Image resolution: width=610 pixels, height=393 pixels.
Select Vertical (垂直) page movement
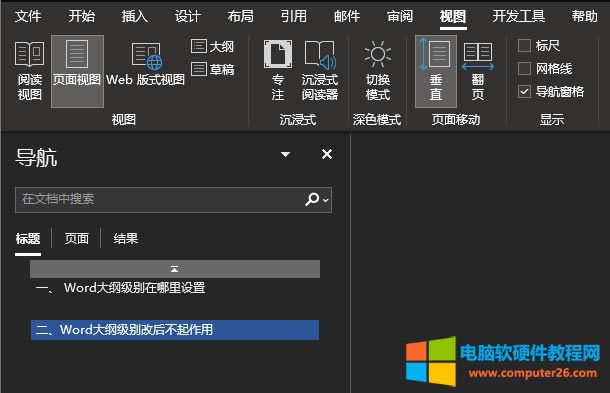pyautogui.click(x=436, y=71)
